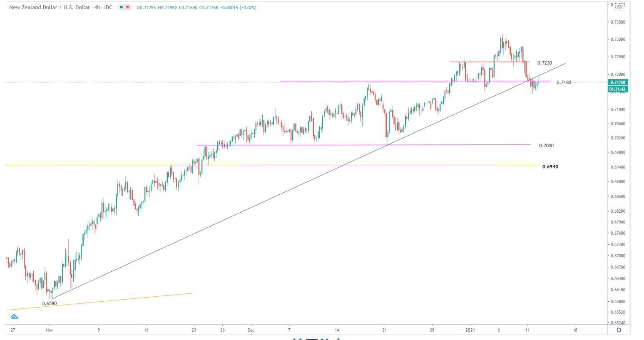This screenshot has height=340, width=644.
Task: Click 0.72500 on the price axis
Action: (x=618, y=57)
